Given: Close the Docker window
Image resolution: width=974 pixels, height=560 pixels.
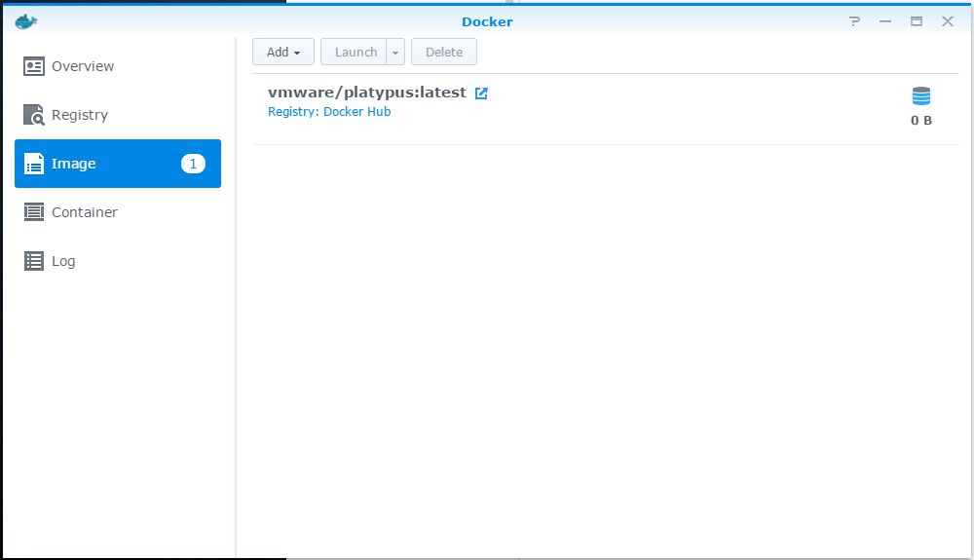Looking at the screenshot, I should click(947, 21).
